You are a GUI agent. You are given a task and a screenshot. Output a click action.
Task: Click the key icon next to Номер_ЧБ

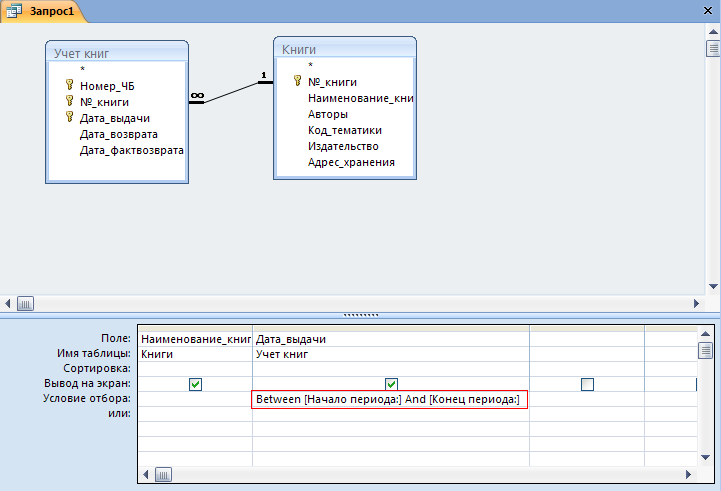tap(69, 85)
